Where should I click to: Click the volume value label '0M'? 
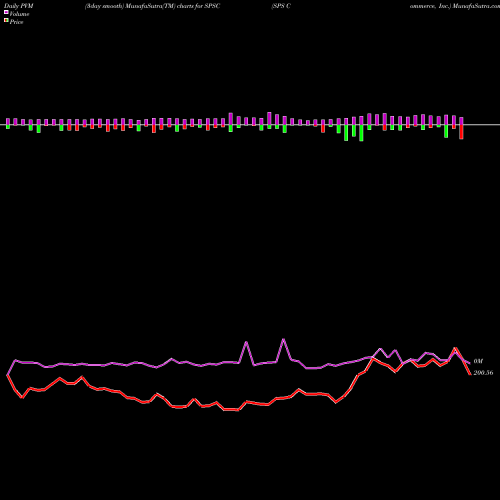click(478, 361)
